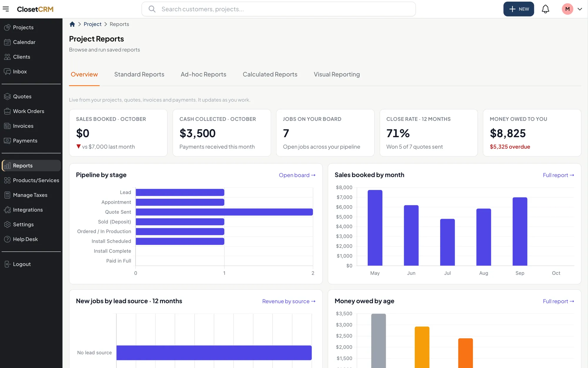Click Revenue by source link

tap(289, 301)
